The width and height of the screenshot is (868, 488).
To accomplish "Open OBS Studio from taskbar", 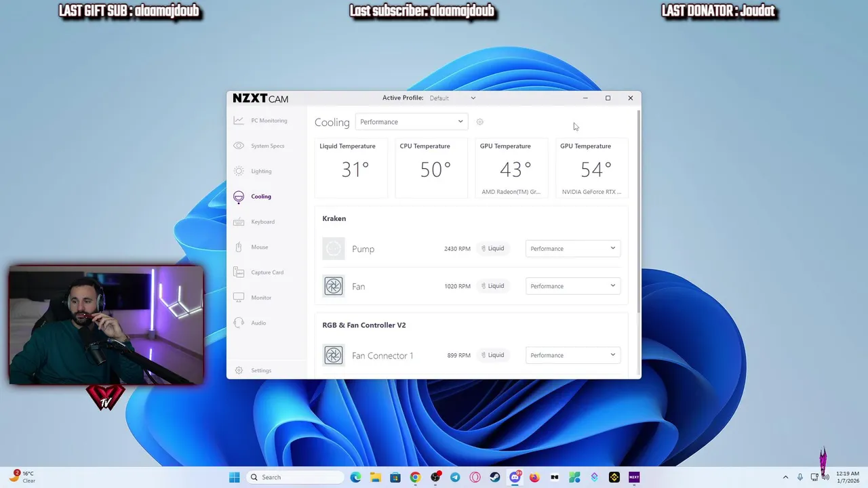I will coord(435,477).
